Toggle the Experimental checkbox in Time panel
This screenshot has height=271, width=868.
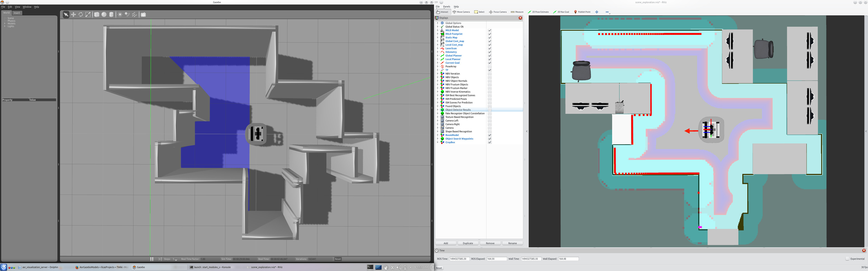click(x=847, y=259)
